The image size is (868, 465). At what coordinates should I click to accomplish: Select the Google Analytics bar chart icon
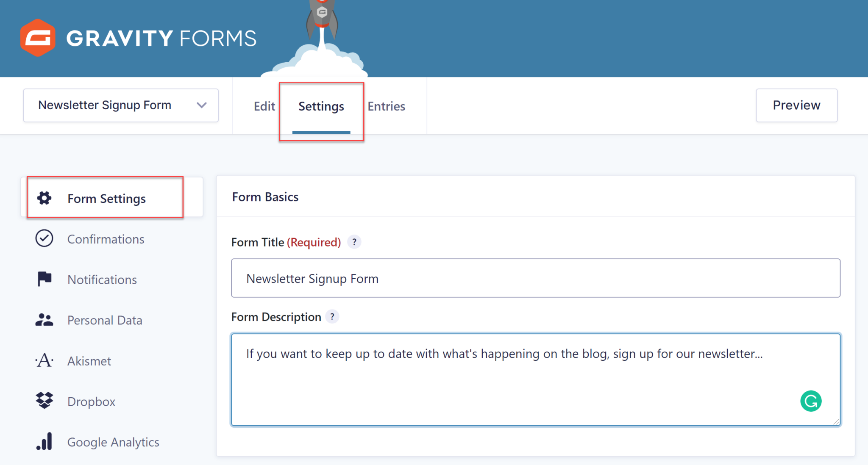pyautogui.click(x=44, y=441)
